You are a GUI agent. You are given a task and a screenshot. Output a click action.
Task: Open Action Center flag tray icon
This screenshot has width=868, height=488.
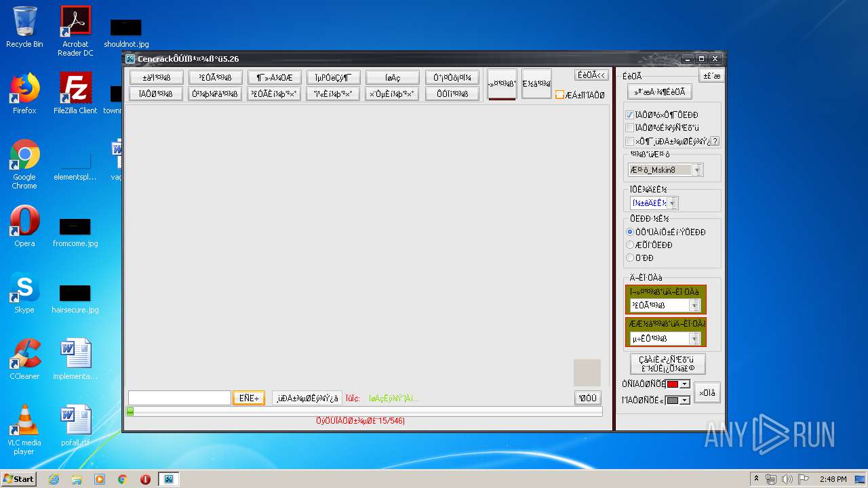804,479
